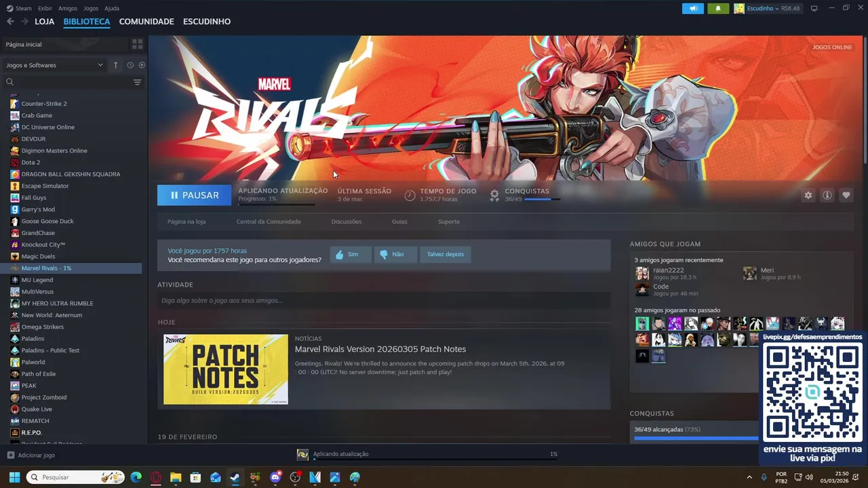This screenshot has height=488, width=868.
Task: Switch library to grid collections view
Action: click(x=138, y=44)
